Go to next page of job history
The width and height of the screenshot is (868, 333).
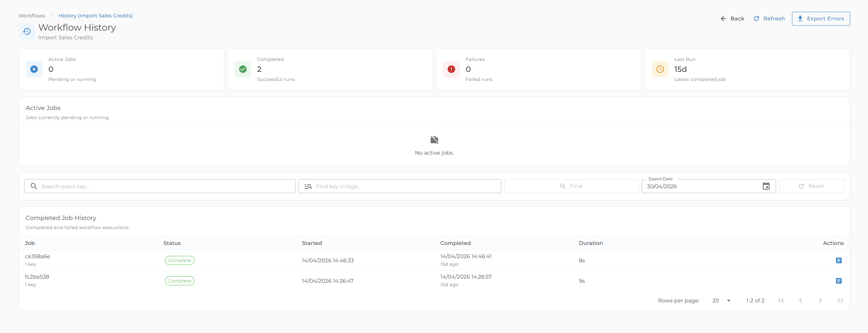(820, 300)
